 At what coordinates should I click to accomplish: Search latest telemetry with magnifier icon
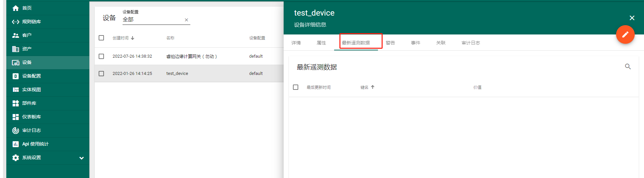pos(628,67)
